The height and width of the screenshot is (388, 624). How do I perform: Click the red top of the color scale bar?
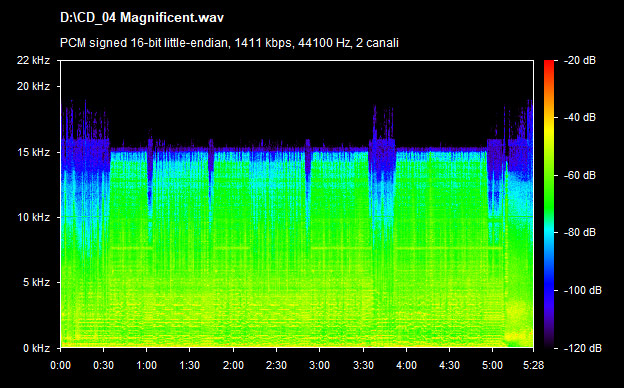pos(549,64)
